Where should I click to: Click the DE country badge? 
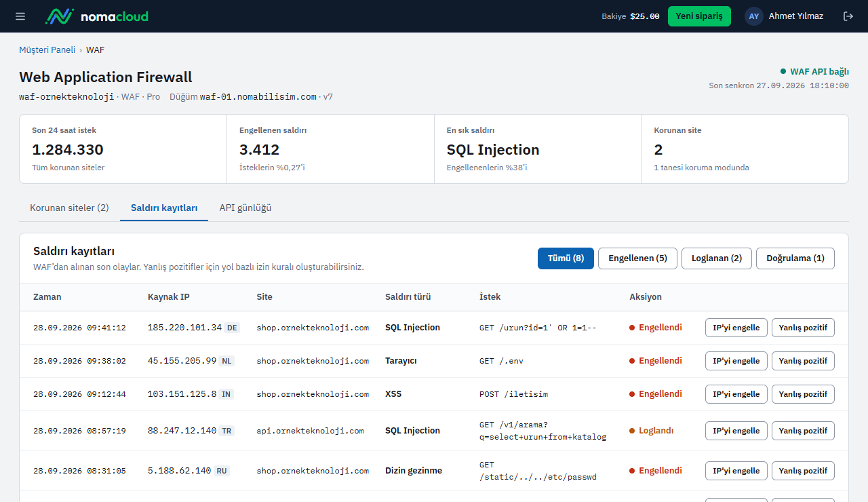pyautogui.click(x=233, y=328)
